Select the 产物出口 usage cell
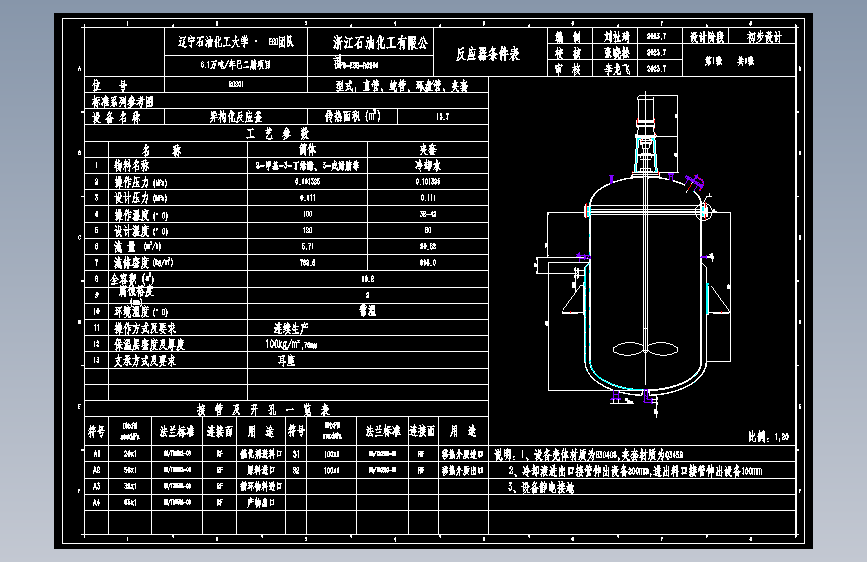The image size is (867, 562). (261, 503)
